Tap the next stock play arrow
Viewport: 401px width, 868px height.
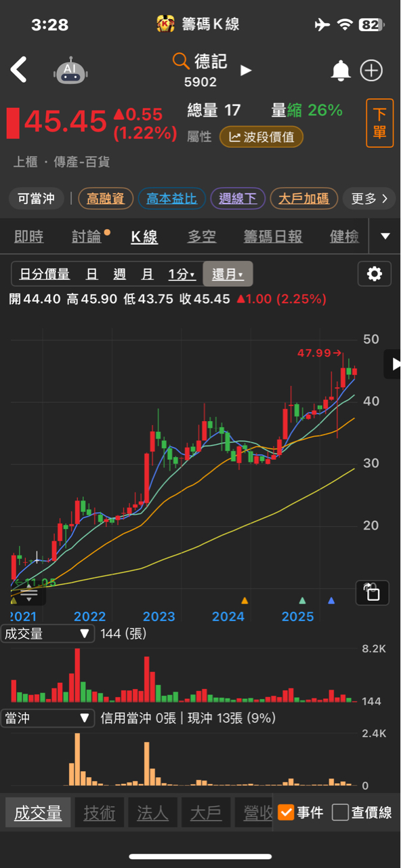246,71
